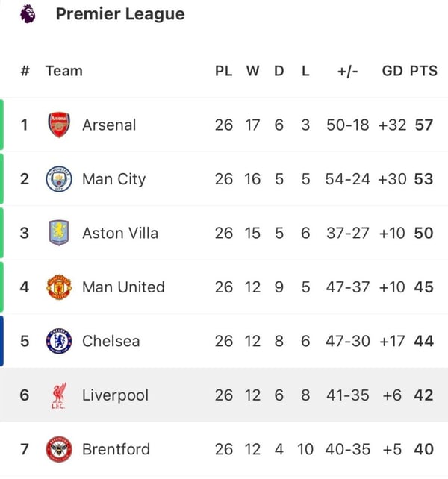Select the Aston Villa team name
The height and width of the screenshot is (479, 448).
click(120, 233)
